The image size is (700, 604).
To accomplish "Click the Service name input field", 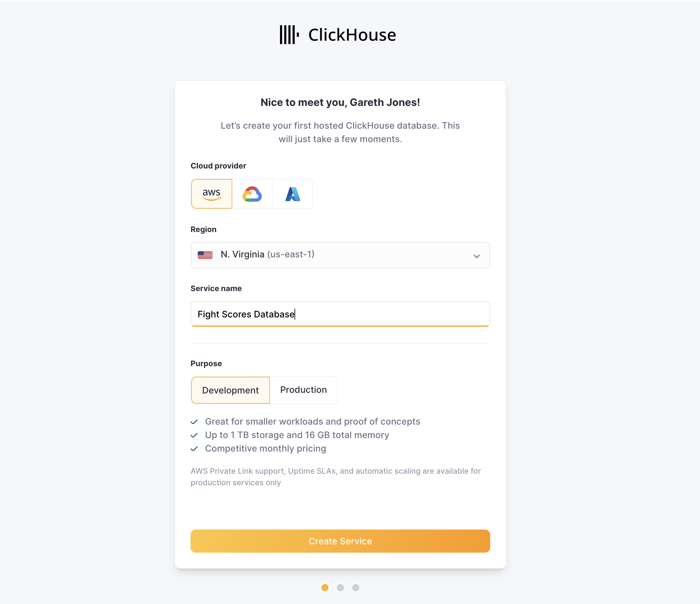I will pyautogui.click(x=340, y=314).
